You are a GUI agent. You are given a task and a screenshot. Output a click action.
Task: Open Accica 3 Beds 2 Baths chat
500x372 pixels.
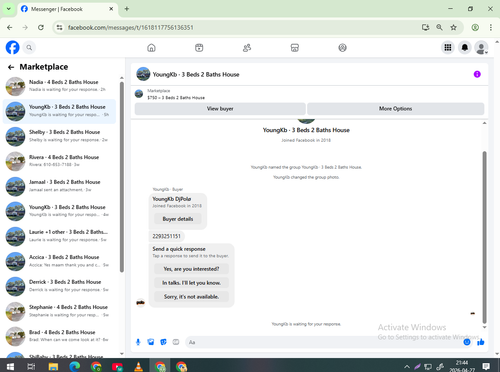pos(59,261)
